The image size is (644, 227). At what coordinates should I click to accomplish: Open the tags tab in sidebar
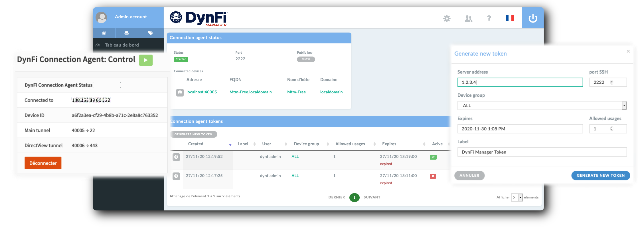point(151,33)
